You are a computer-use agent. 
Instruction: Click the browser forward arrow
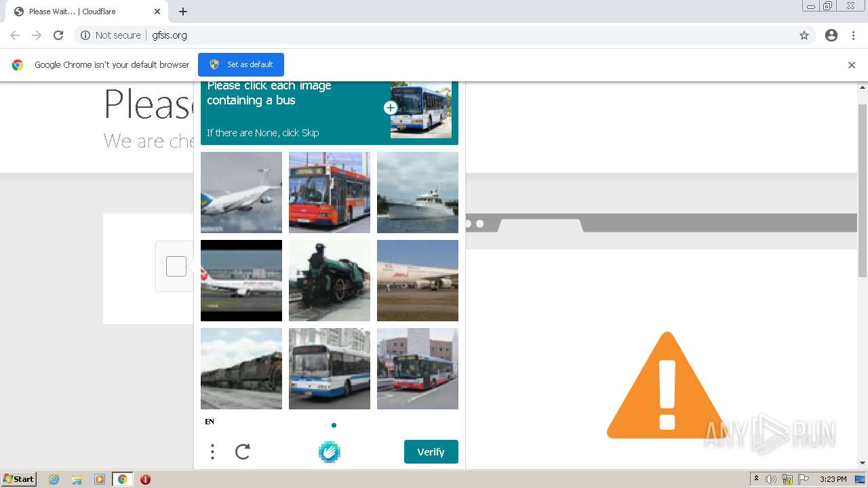pyautogui.click(x=37, y=35)
